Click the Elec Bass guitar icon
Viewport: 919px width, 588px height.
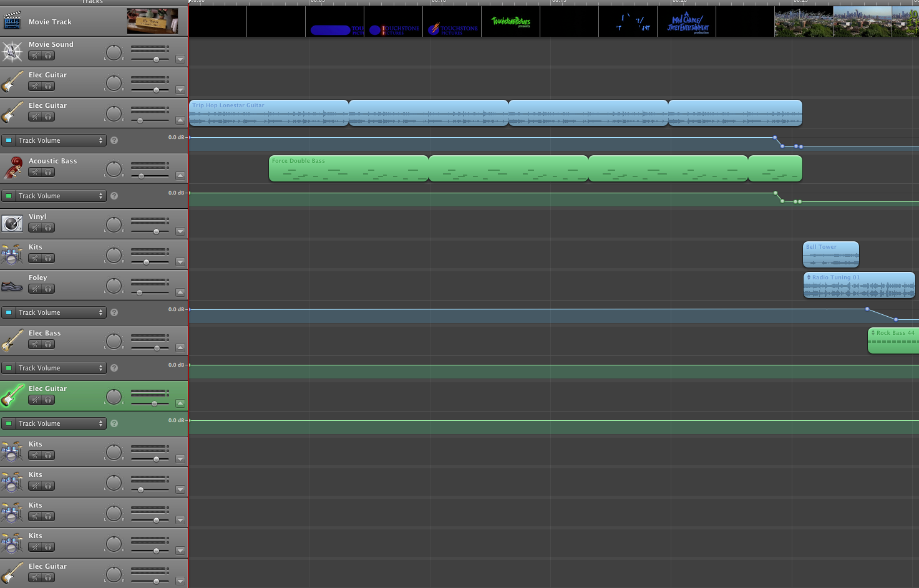[x=12, y=340]
